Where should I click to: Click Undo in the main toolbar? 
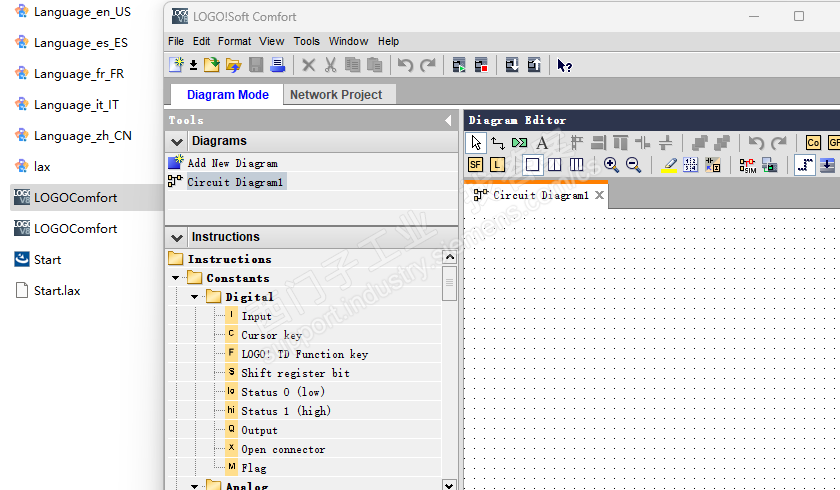tap(406, 65)
